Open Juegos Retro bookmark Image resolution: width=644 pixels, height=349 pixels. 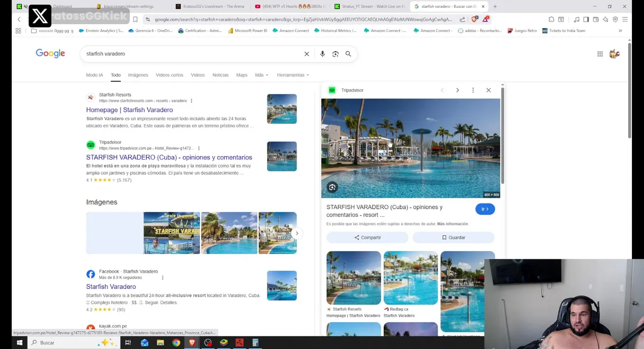click(x=522, y=31)
